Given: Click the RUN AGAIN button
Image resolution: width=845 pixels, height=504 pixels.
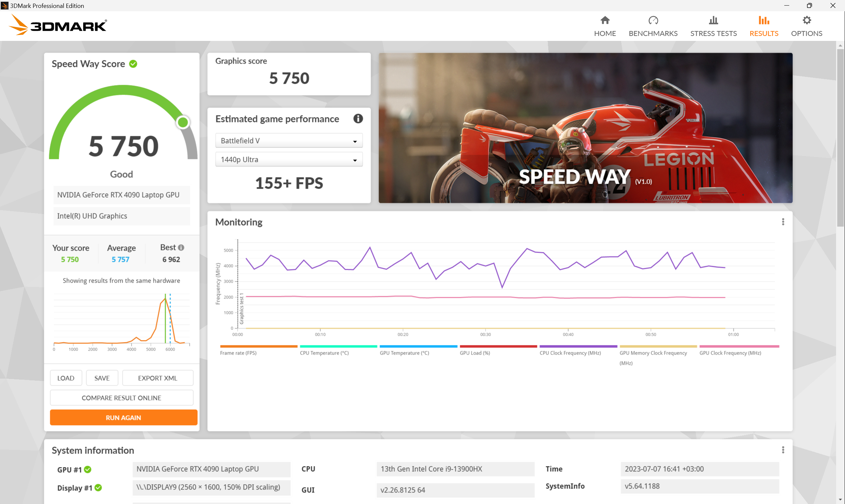Looking at the screenshot, I should point(124,417).
